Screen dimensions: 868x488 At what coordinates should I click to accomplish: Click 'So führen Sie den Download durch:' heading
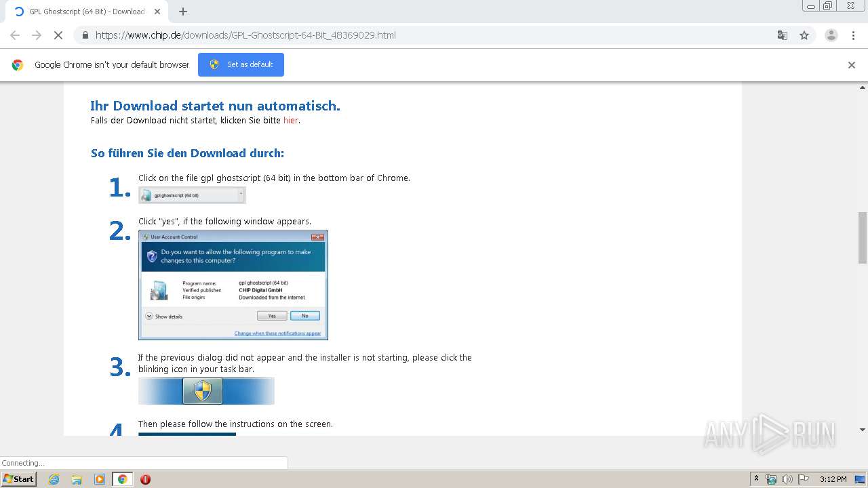pyautogui.click(x=187, y=153)
